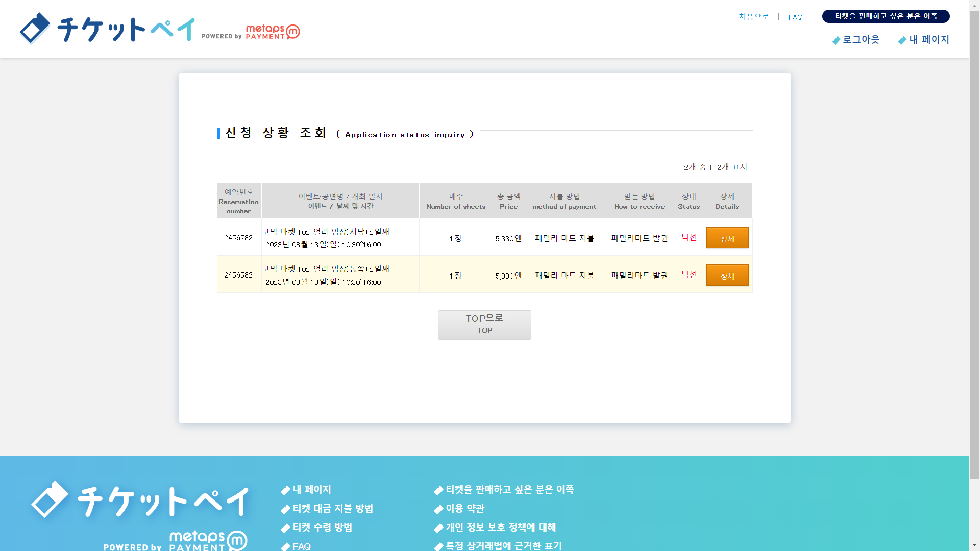Open 개인 정보 보호 정책에 대해 link
This screenshot has height=551, width=980.
(501, 528)
